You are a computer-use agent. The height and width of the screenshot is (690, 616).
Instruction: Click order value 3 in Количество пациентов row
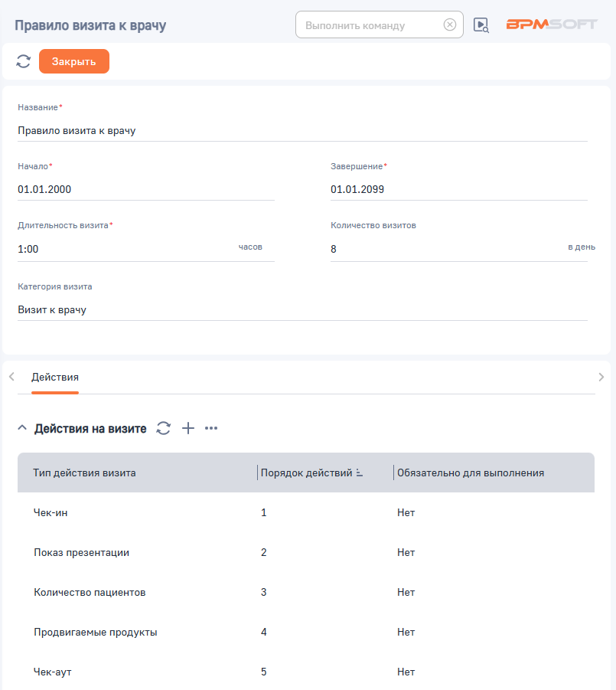click(263, 592)
